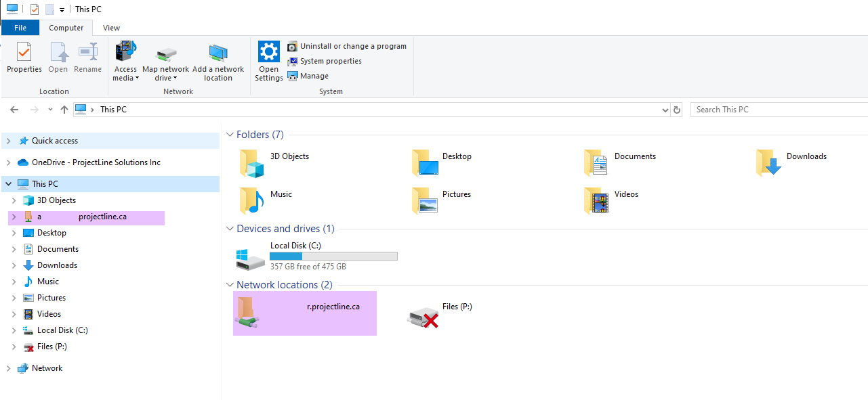Image resolution: width=868 pixels, height=400 pixels.
Task: Switch to the View ribbon tab
Action: (x=111, y=28)
